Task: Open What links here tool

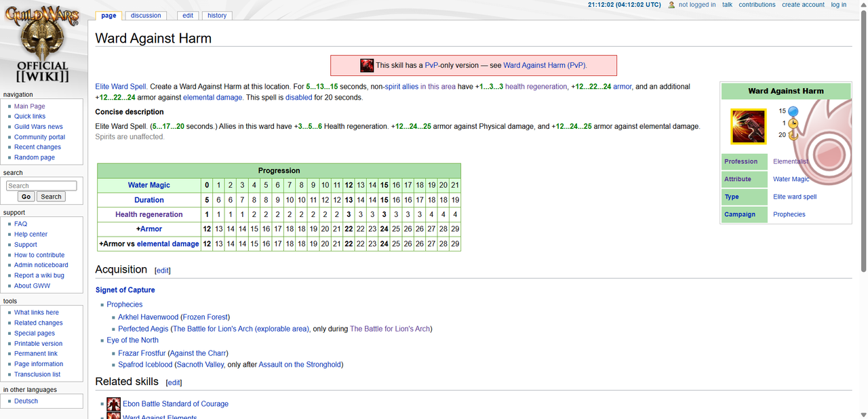Action: pyautogui.click(x=37, y=313)
